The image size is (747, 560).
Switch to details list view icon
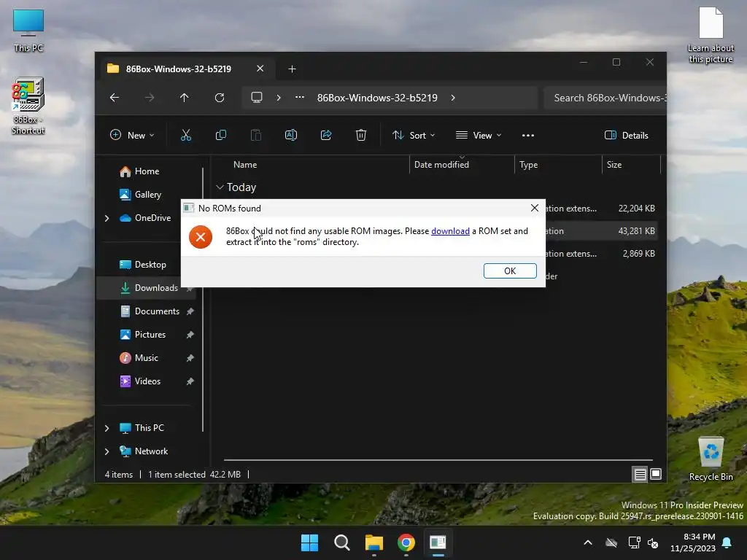640,474
